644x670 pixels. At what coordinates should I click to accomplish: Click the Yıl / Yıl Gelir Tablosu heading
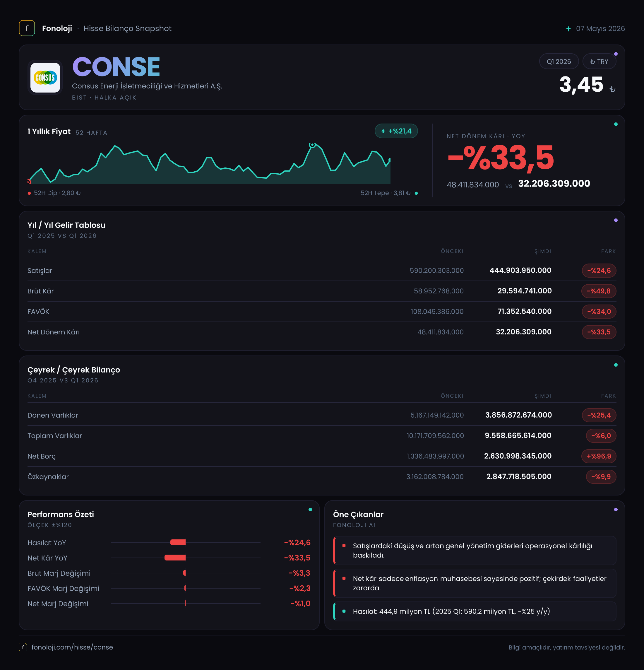pos(66,225)
